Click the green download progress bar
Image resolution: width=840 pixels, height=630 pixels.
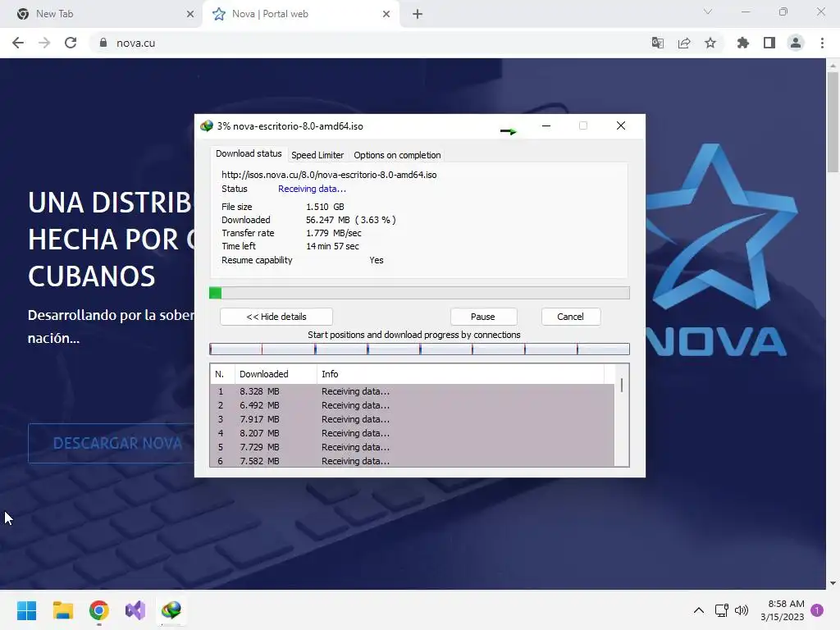click(x=419, y=293)
